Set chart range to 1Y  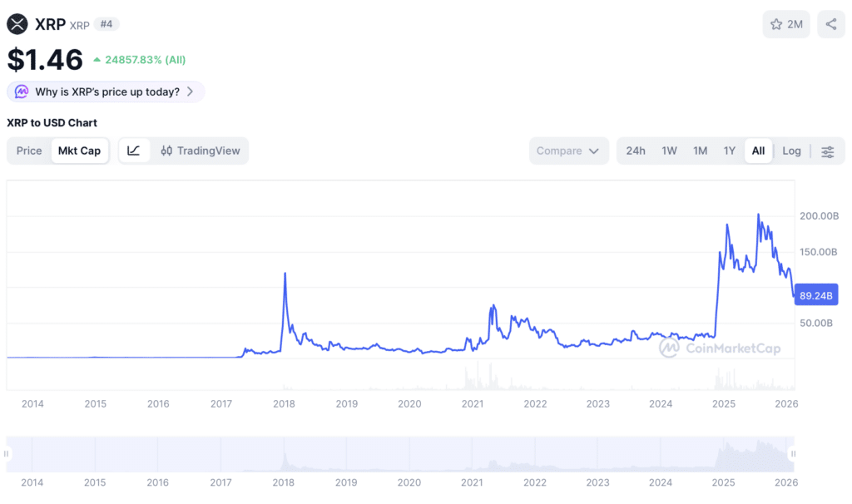tap(729, 151)
